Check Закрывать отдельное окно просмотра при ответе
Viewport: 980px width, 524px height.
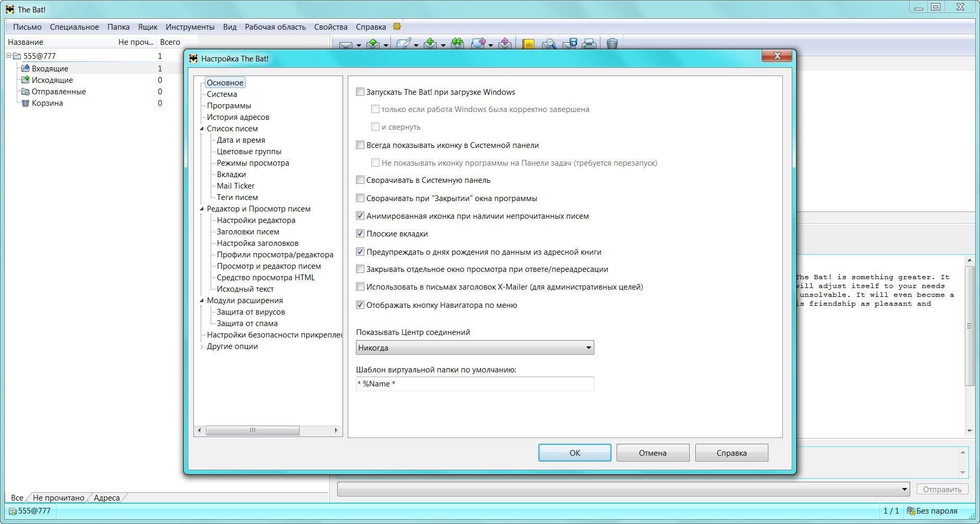pos(360,269)
